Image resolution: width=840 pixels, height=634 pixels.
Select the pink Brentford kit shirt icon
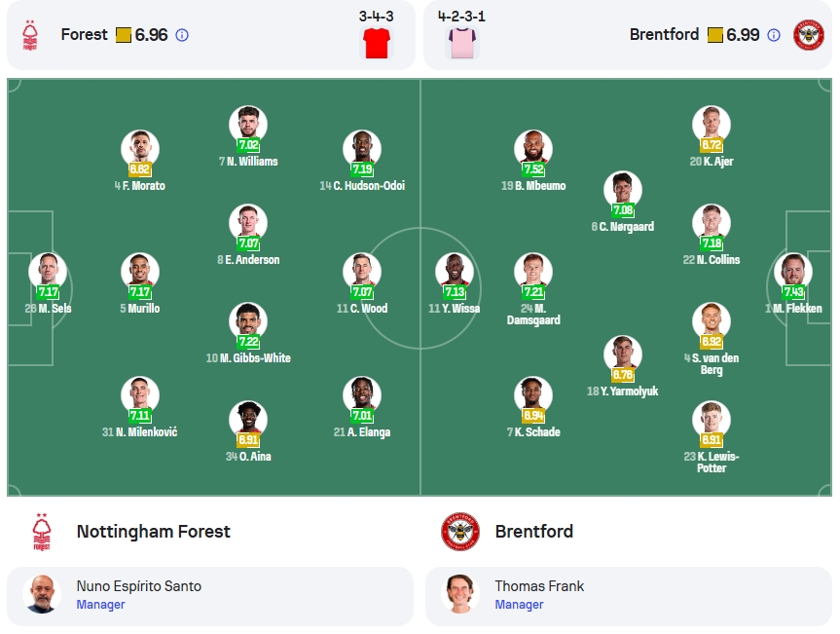461,44
